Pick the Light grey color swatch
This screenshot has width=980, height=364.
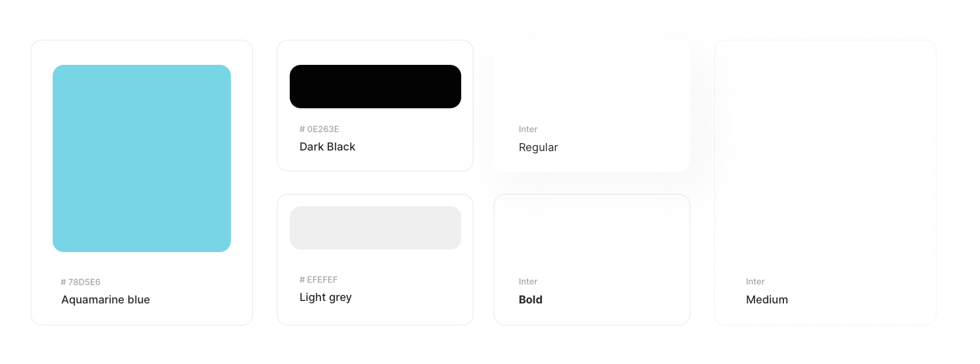point(375,228)
